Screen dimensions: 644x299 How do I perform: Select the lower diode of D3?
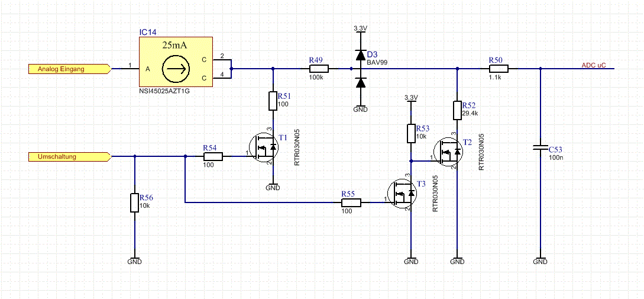[x=360, y=83]
